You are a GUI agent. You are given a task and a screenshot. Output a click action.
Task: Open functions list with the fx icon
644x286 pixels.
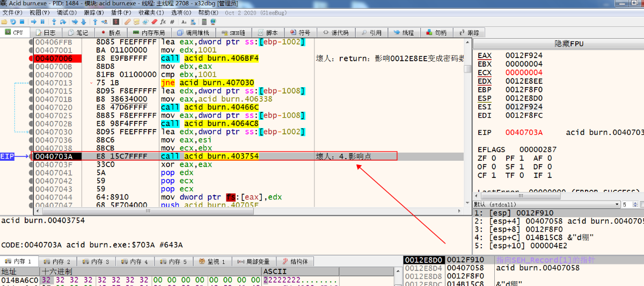click(163, 22)
